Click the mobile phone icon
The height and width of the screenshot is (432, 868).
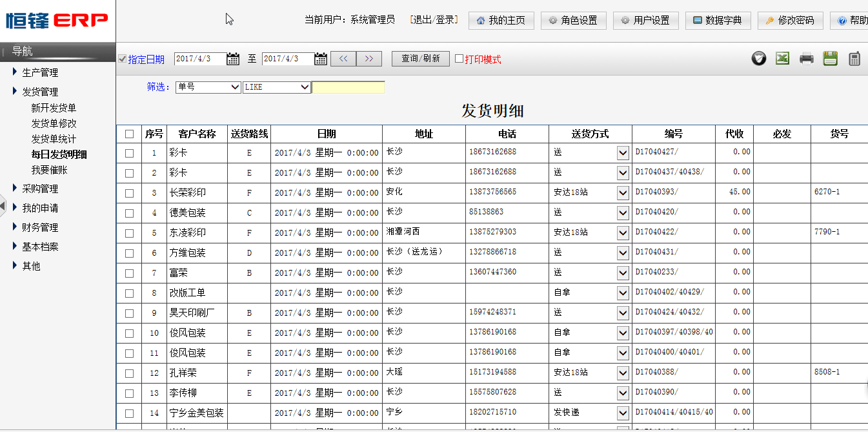854,59
